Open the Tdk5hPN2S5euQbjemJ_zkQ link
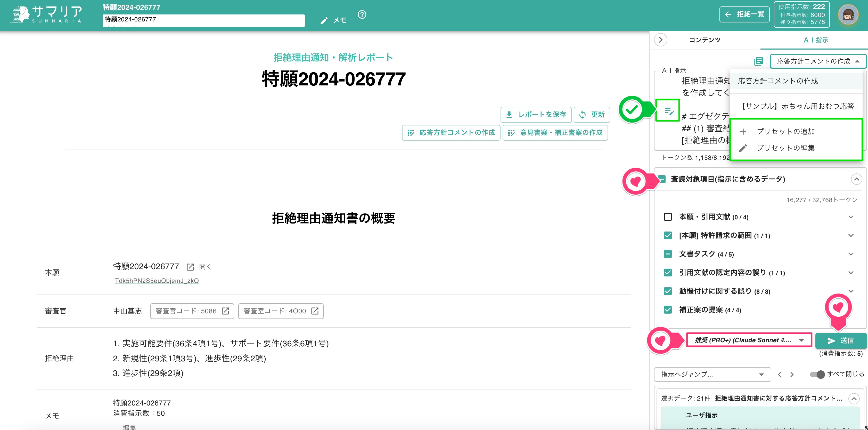The width and height of the screenshot is (868, 430). click(x=157, y=281)
